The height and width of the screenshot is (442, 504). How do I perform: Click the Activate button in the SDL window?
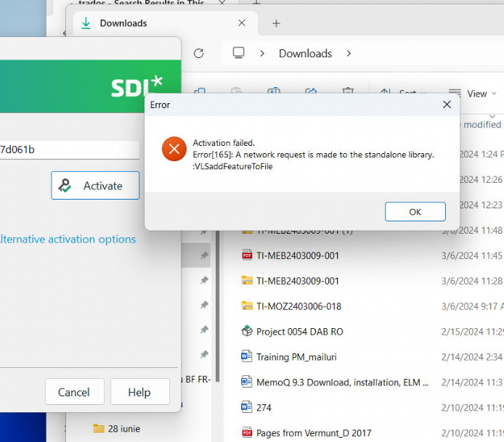point(95,185)
